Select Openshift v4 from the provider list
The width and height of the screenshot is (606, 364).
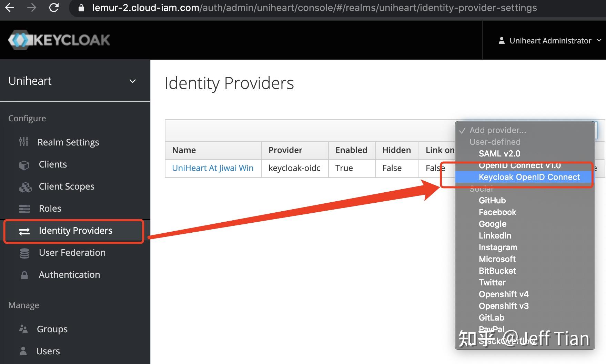[x=504, y=294]
